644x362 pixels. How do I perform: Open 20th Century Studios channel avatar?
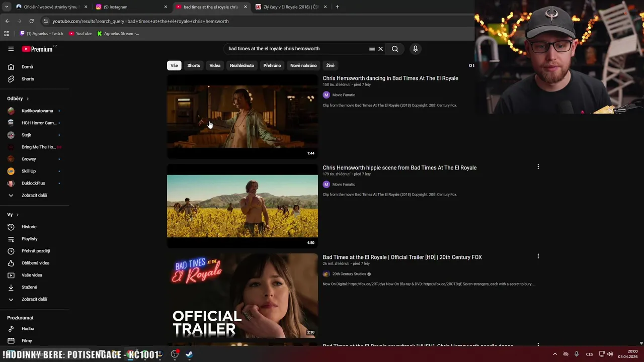[x=326, y=274]
